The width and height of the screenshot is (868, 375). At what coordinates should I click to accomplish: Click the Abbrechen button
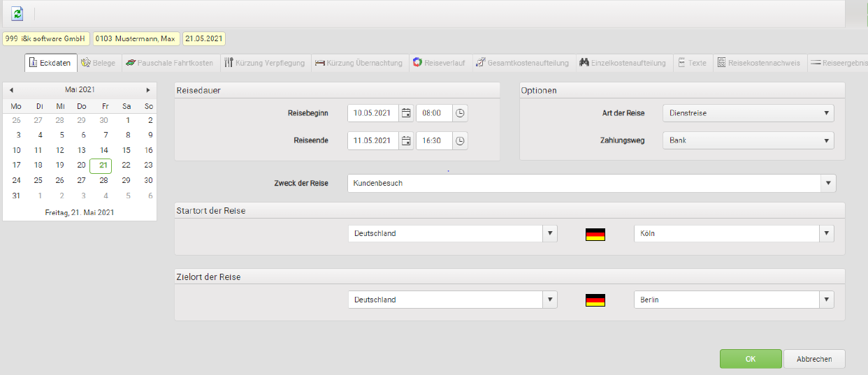(x=814, y=359)
